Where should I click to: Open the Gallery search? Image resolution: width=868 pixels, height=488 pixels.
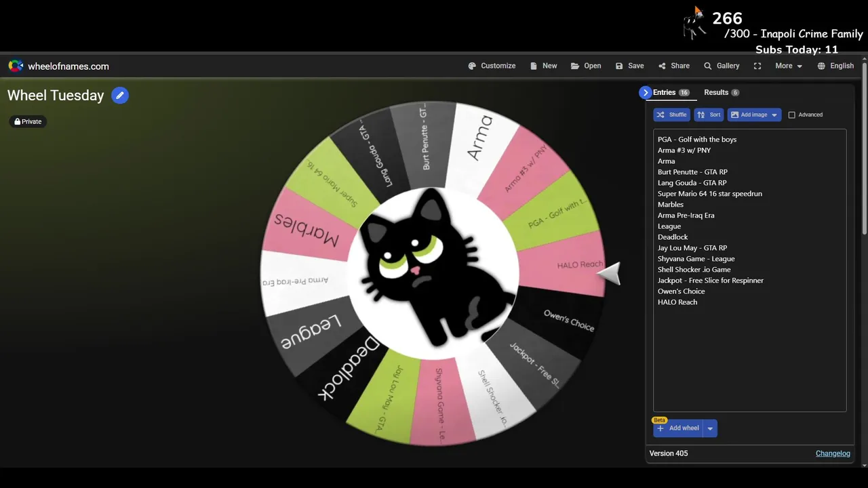[722, 66]
